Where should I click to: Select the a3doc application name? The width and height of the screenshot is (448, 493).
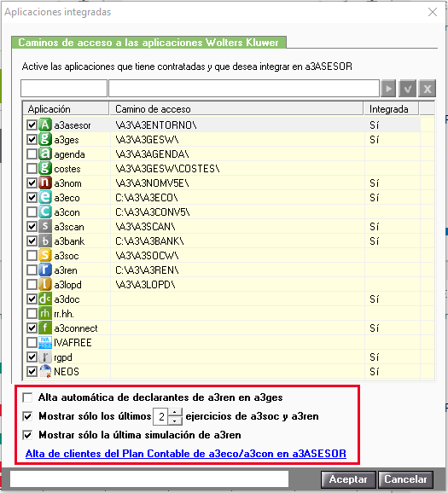pos(67,299)
